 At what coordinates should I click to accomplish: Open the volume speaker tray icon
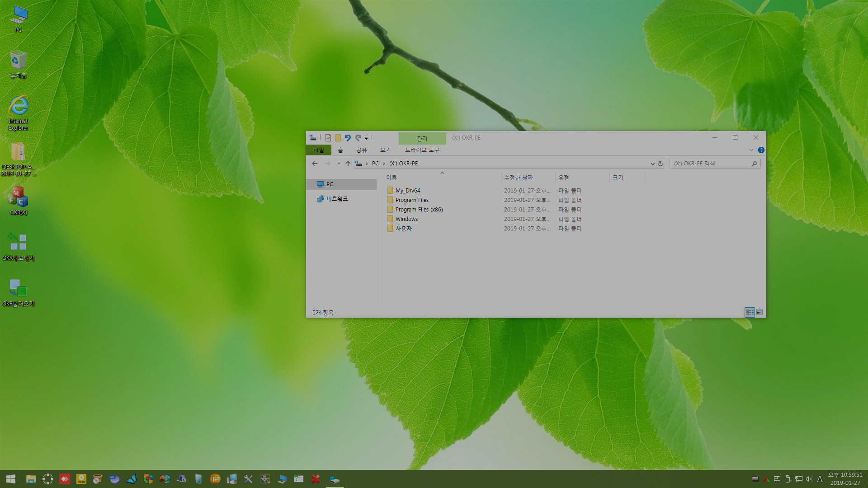(x=809, y=479)
